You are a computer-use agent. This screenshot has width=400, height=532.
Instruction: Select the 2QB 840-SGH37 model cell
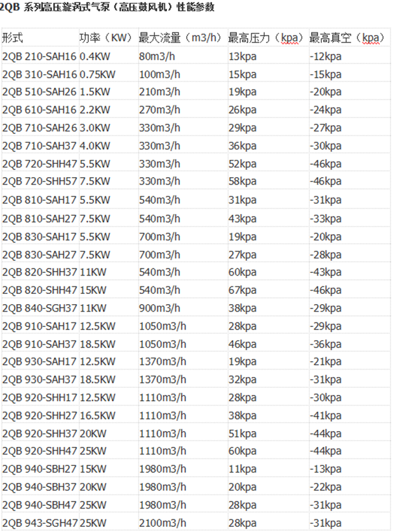39,308
